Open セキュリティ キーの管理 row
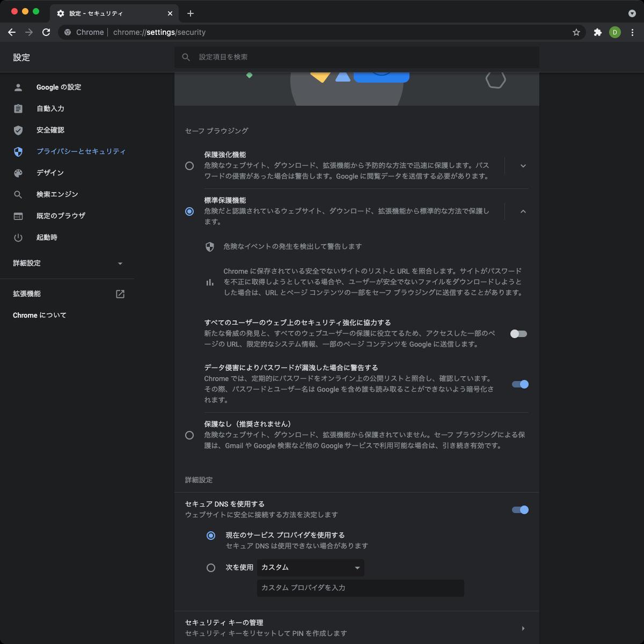Screen dimensions: 644x644 (357, 628)
